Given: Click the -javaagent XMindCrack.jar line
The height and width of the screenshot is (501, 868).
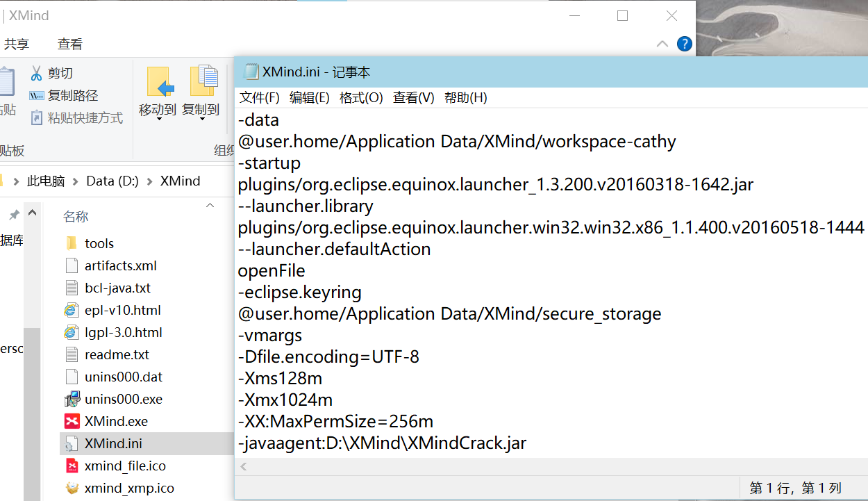Looking at the screenshot, I should [x=383, y=443].
